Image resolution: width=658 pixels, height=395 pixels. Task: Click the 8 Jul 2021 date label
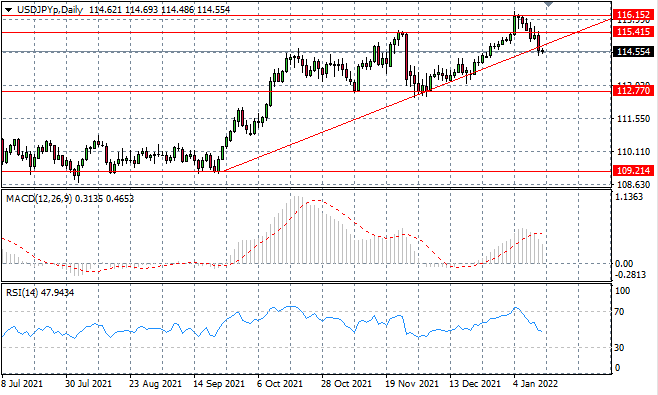tap(22, 384)
